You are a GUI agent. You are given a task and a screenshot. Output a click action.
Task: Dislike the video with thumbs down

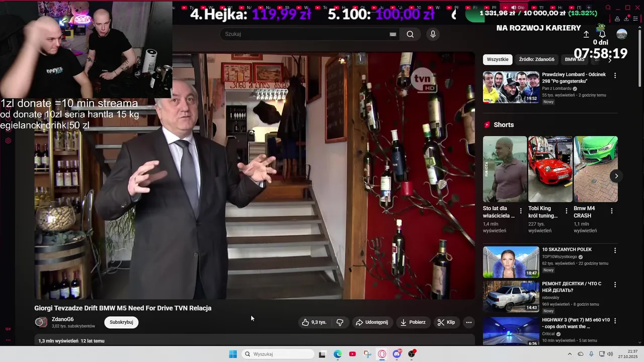point(340,322)
